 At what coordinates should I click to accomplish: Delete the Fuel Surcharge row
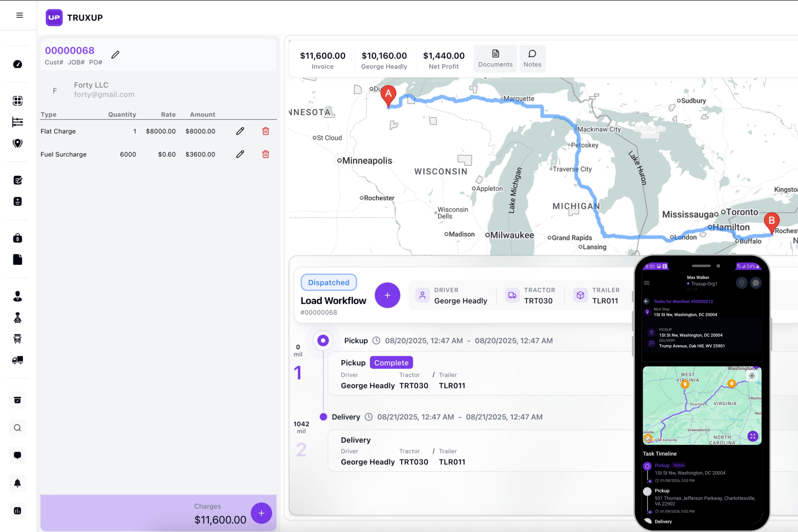pyautogui.click(x=266, y=154)
